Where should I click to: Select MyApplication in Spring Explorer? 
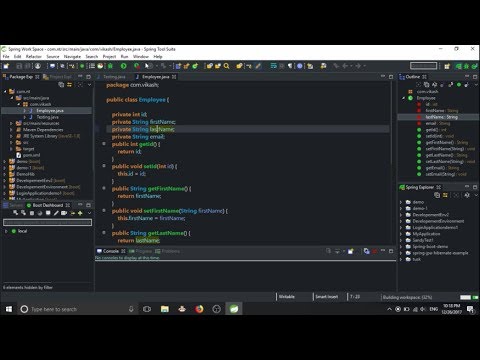pyautogui.click(x=426, y=234)
